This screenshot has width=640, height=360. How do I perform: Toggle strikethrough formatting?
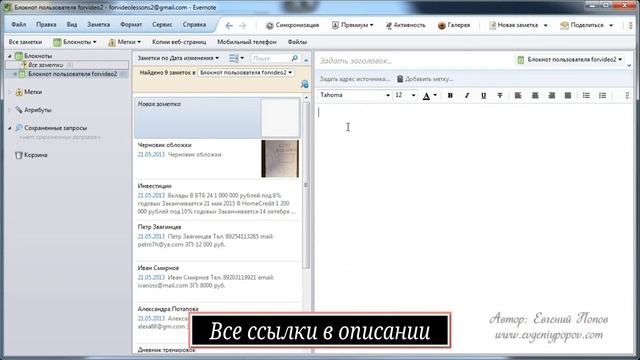point(500,96)
